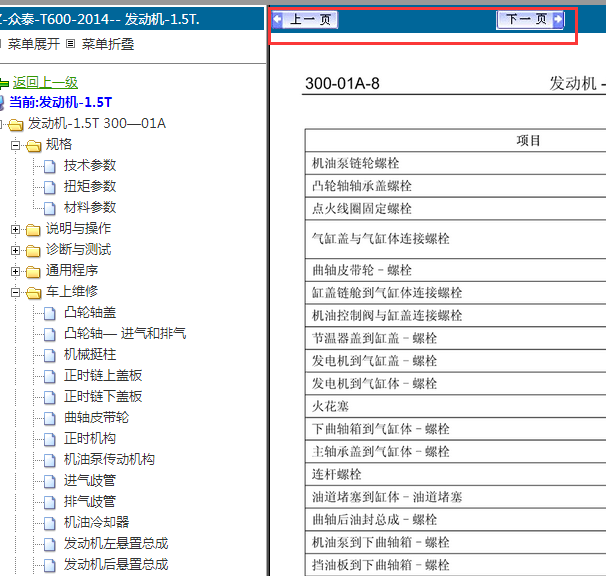The image size is (606, 576).
Task: Click the 规格 folder icon
Action: 34,145
